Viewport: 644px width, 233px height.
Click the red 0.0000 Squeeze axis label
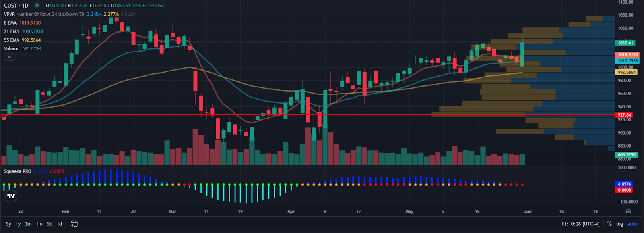624,190
